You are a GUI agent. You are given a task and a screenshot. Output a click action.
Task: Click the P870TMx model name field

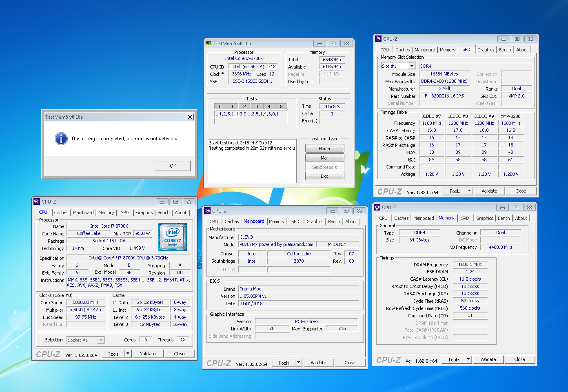pyautogui.click(x=277, y=244)
